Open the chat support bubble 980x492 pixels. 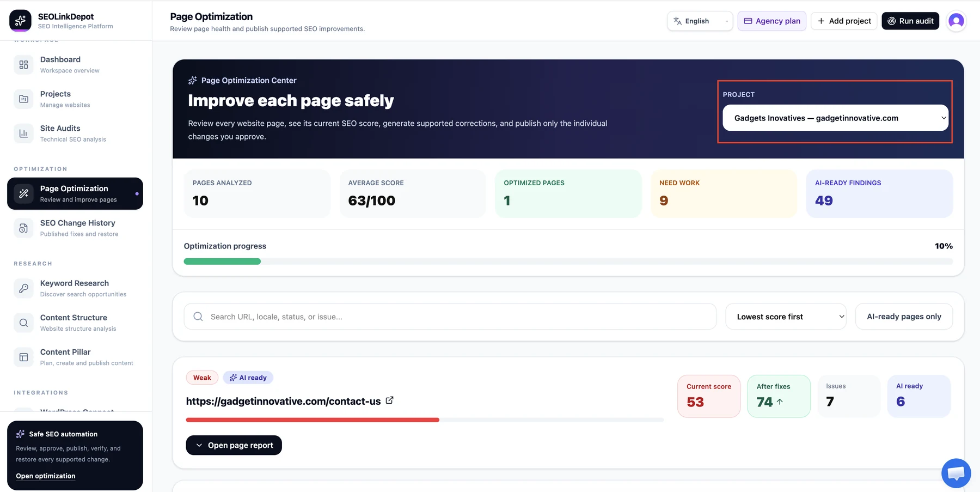(x=956, y=473)
